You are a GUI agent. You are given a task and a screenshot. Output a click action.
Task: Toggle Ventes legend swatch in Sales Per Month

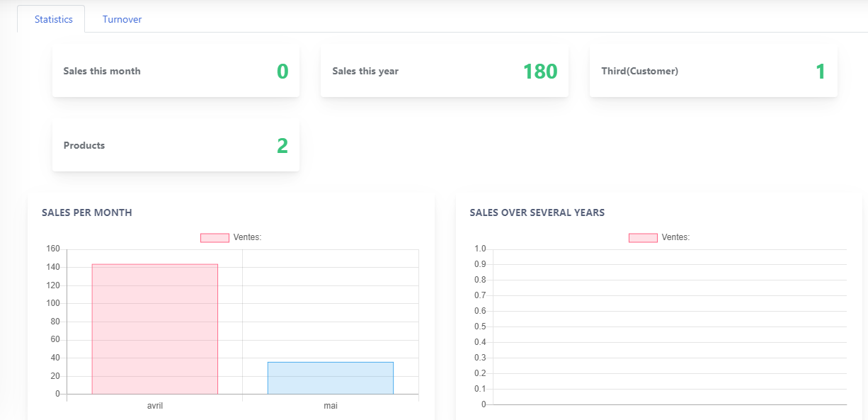click(215, 238)
